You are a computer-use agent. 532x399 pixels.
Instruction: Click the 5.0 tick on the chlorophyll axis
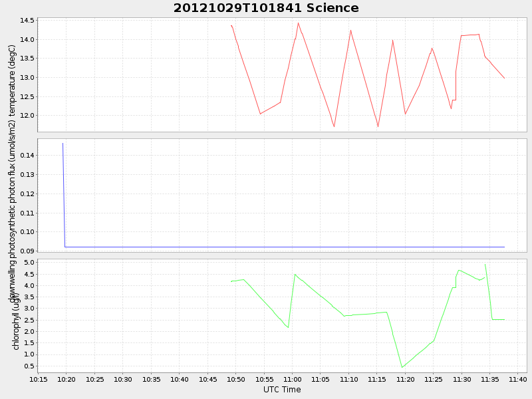(x=29, y=263)
